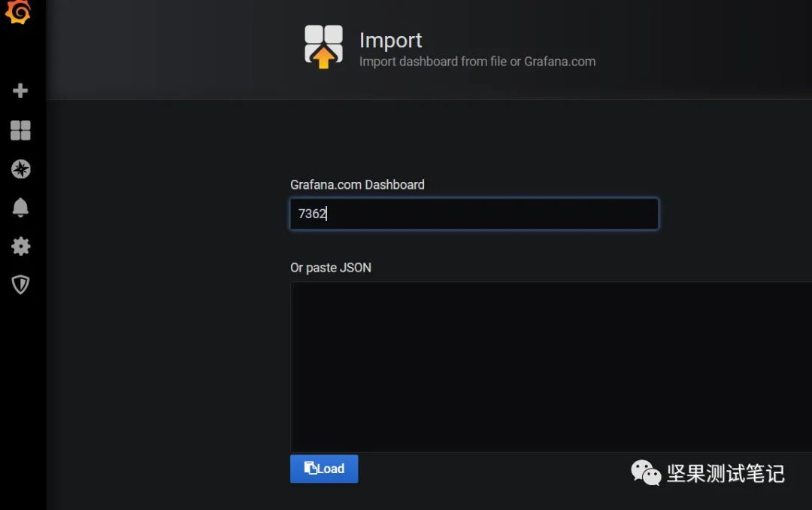Click the Import page header icon
Viewport: 812px width, 510px height.
(323, 47)
